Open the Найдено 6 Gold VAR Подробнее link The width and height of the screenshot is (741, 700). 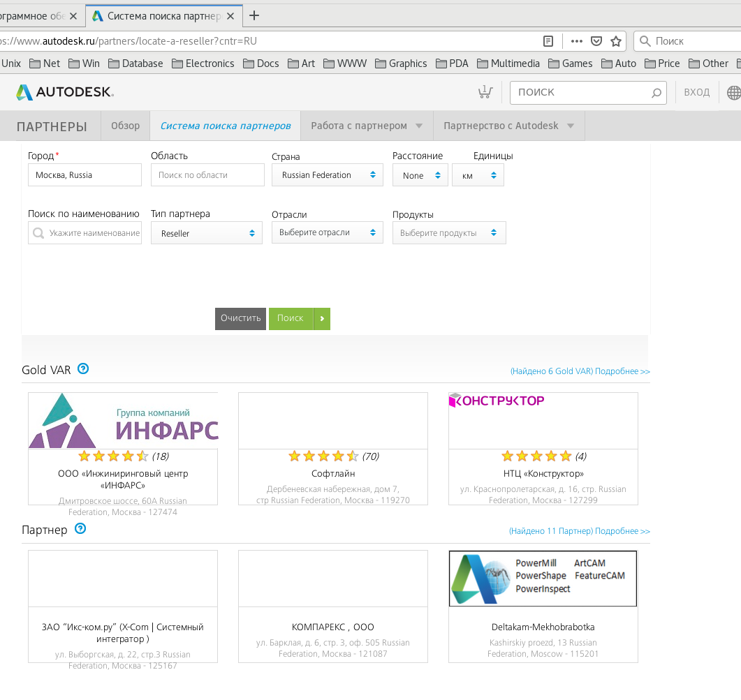point(580,371)
